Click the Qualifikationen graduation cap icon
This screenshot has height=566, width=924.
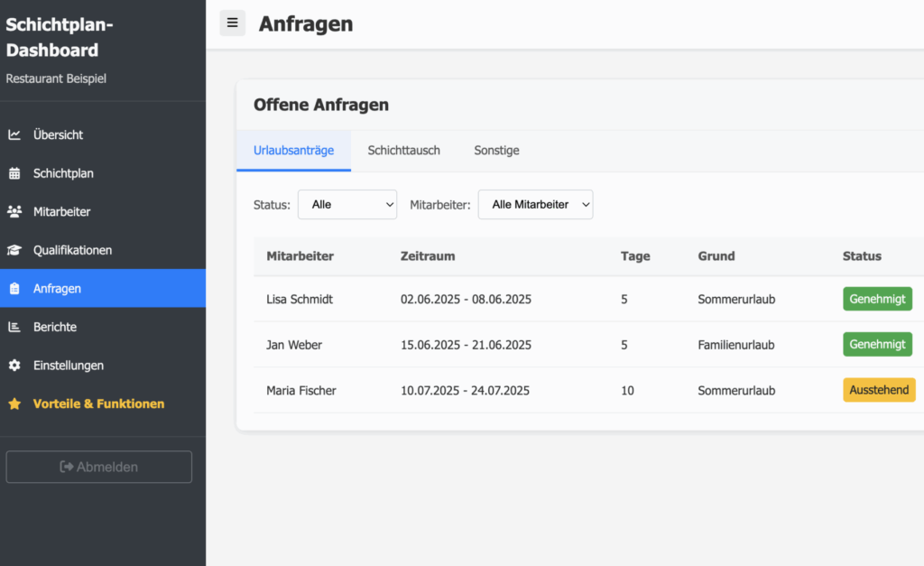pyautogui.click(x=14, y=250)
